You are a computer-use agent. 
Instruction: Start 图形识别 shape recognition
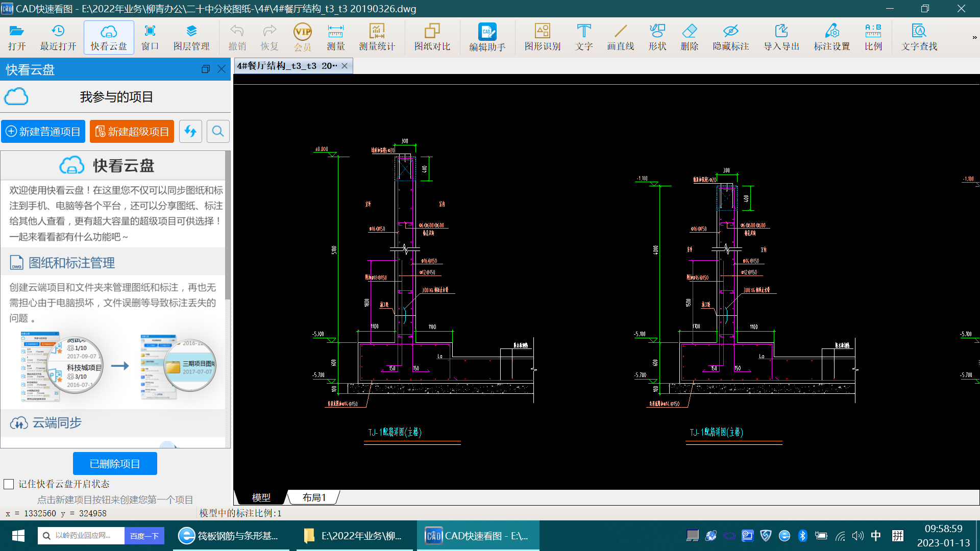coord(543,38)
